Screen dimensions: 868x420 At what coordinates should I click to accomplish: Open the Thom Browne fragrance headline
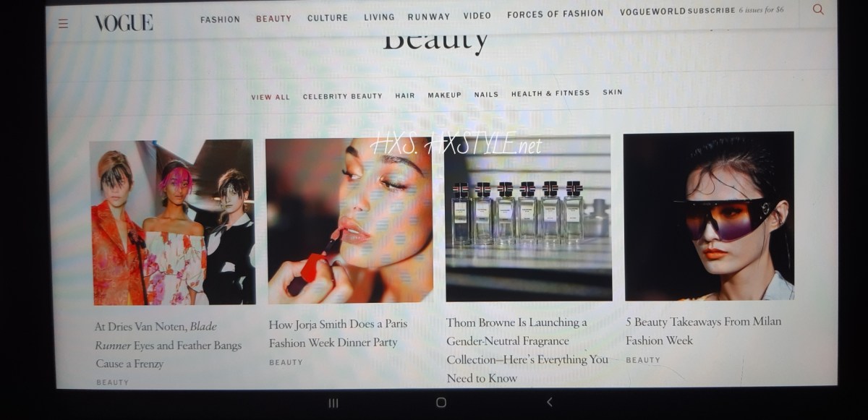click(527, 350)
